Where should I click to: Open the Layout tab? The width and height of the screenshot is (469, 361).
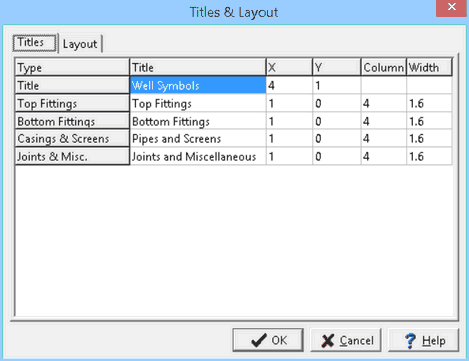coord(80,44)
